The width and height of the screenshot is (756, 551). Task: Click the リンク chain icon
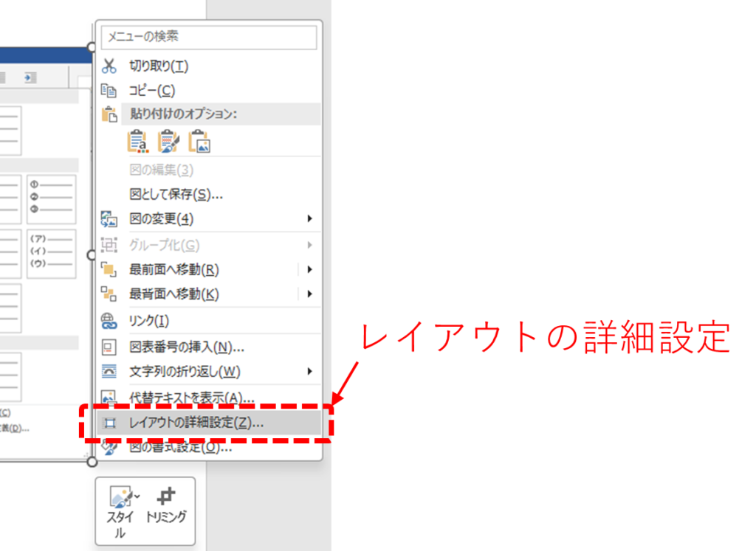coord(109,321)
